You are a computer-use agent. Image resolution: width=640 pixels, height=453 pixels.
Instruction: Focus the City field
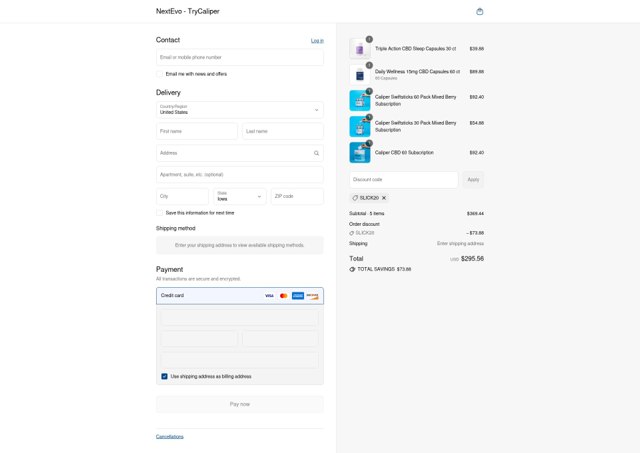182,196
